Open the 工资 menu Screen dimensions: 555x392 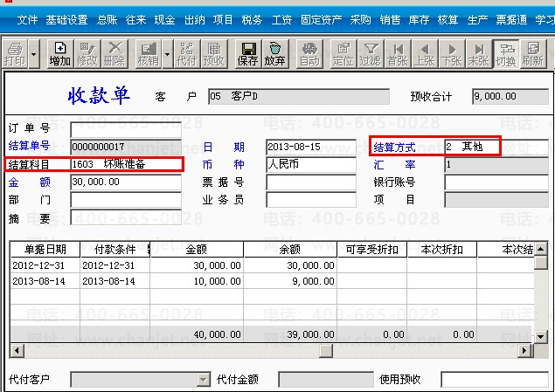tap(281, 20)
